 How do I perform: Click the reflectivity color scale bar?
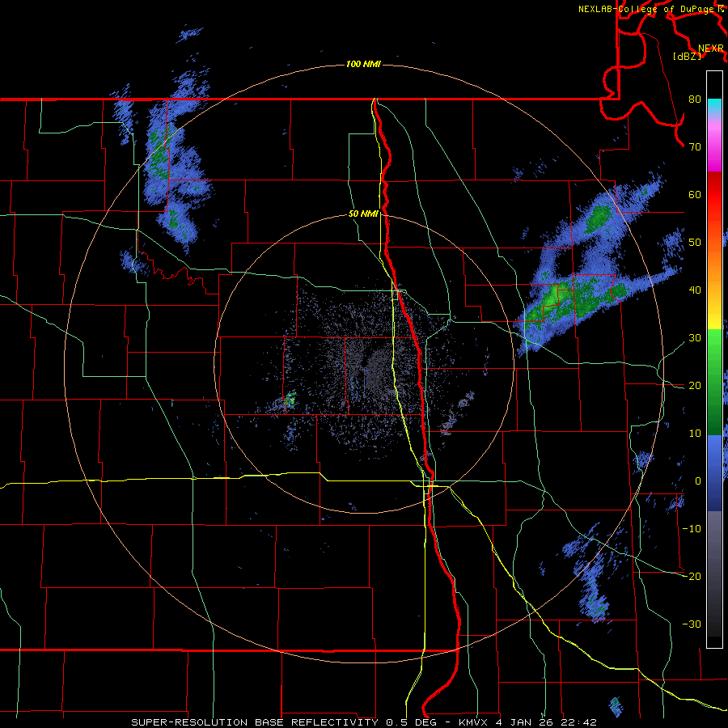[x=714, y=359]
